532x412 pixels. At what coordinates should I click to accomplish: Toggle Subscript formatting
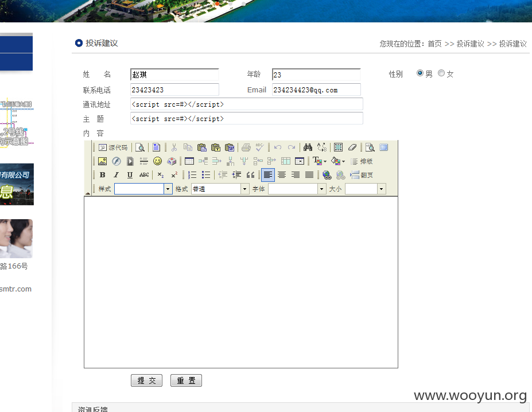161,175
